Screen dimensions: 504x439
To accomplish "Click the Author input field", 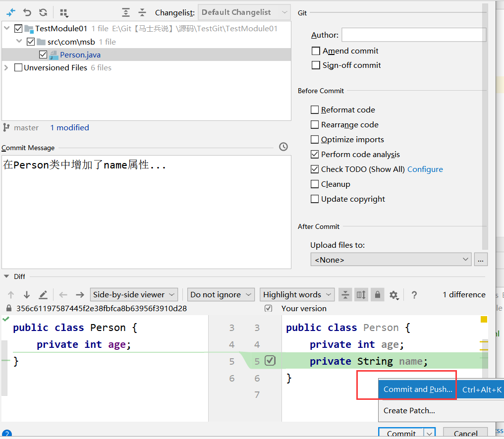I will coord(414,35).
